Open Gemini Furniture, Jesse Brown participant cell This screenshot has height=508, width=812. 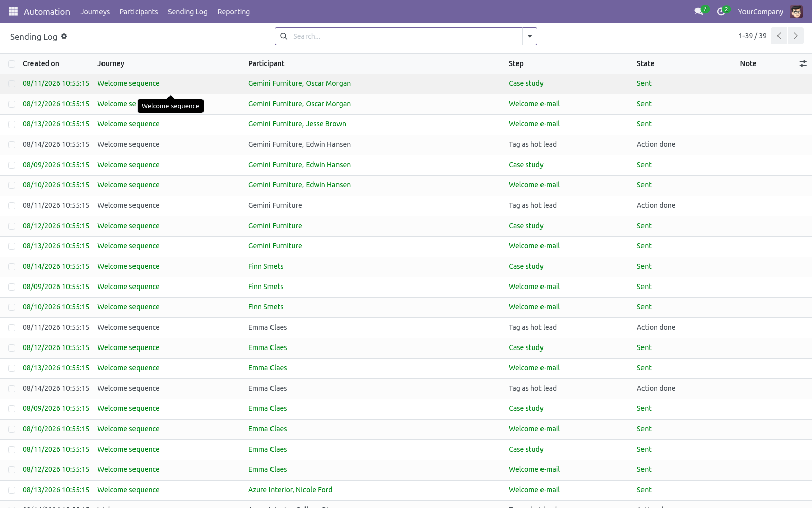297,124
